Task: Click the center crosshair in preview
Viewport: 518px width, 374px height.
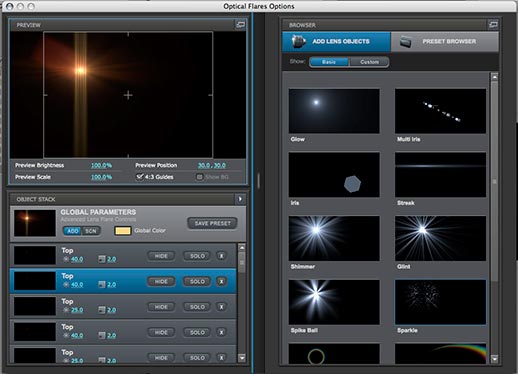Action: coord(128,95)
